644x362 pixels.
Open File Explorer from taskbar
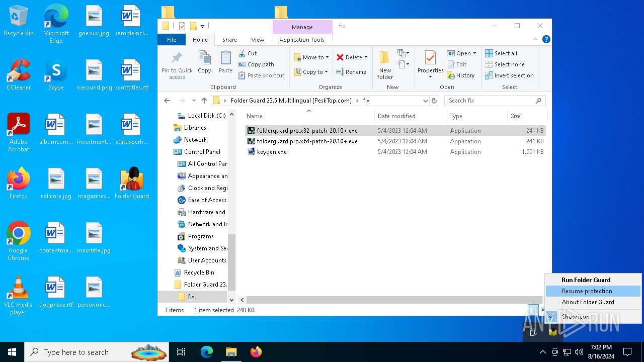pos(231,352)
